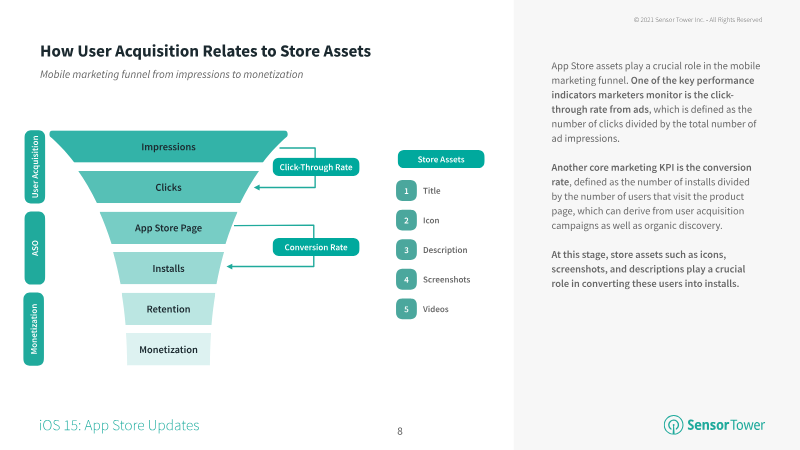
Task: Select the Installs funnel stage
Action: (x=168, y=268)
